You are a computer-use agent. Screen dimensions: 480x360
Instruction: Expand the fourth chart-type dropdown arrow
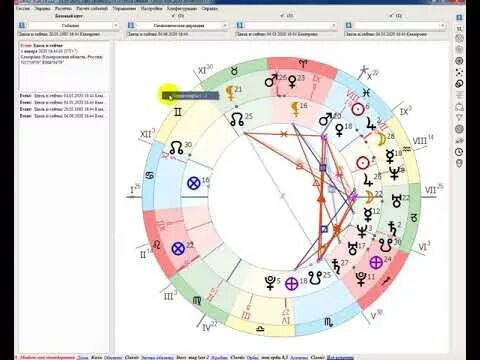[x=442, y=26]
